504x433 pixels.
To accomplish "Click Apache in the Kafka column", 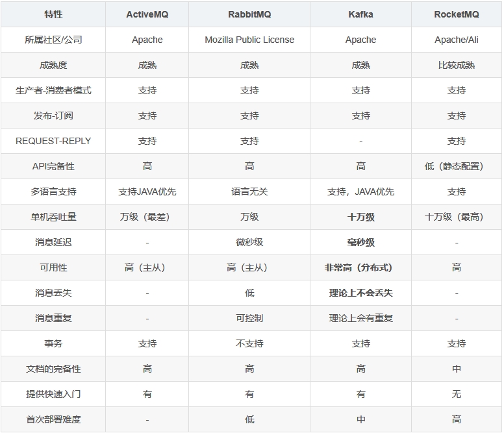I will (x=360, y=40).
